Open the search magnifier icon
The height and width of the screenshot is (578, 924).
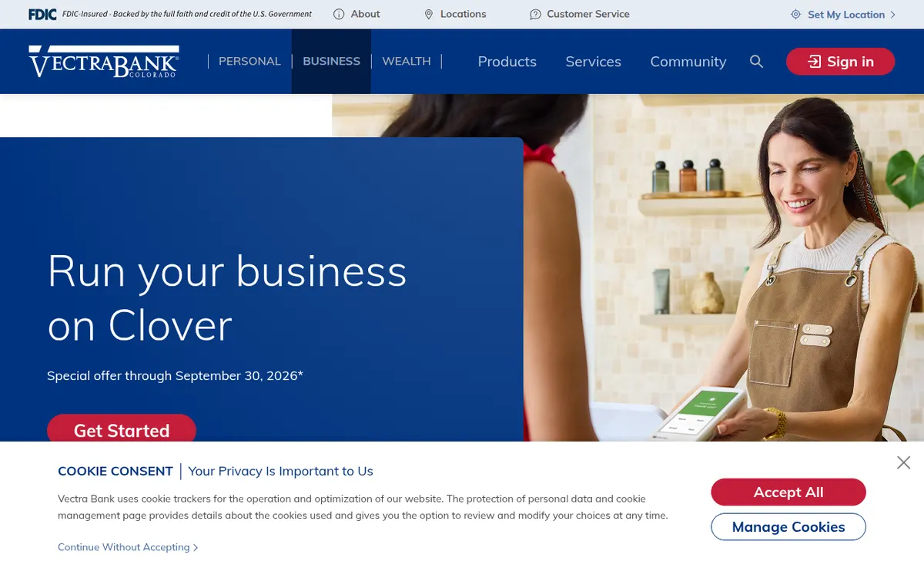756,62
